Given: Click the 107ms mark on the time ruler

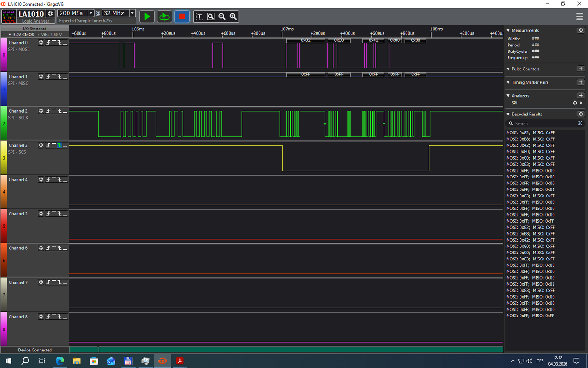Looking at the screenshot, I should click(x=287, y=29).
